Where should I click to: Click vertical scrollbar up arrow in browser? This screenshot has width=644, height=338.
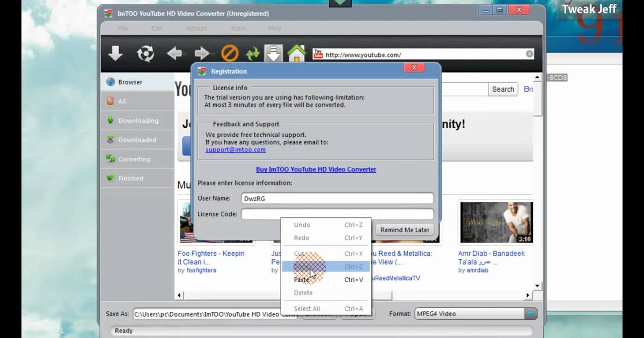click(x=538, y=78)
